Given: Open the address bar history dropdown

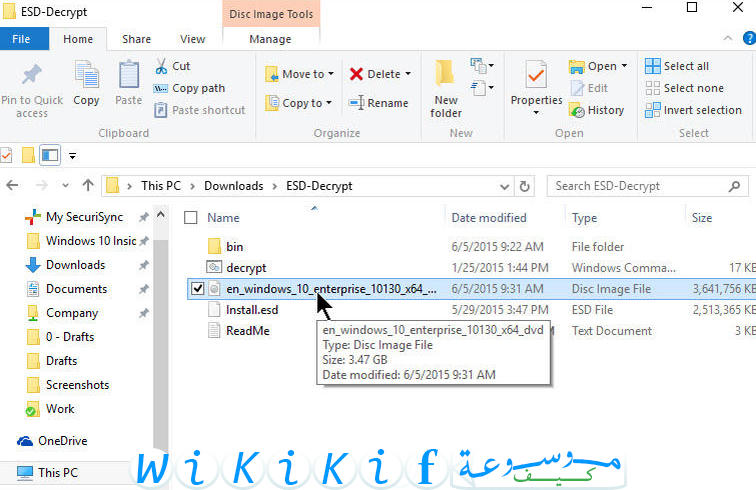Looking at the screenshot, I should (x=504, y=187).
